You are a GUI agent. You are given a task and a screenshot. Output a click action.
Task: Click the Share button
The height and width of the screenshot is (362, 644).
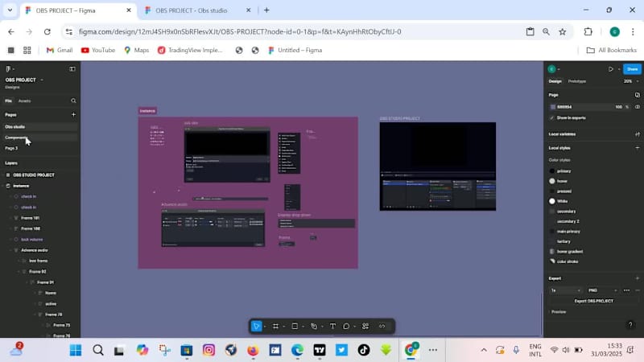pyautogui.click(x=632, y=69)
